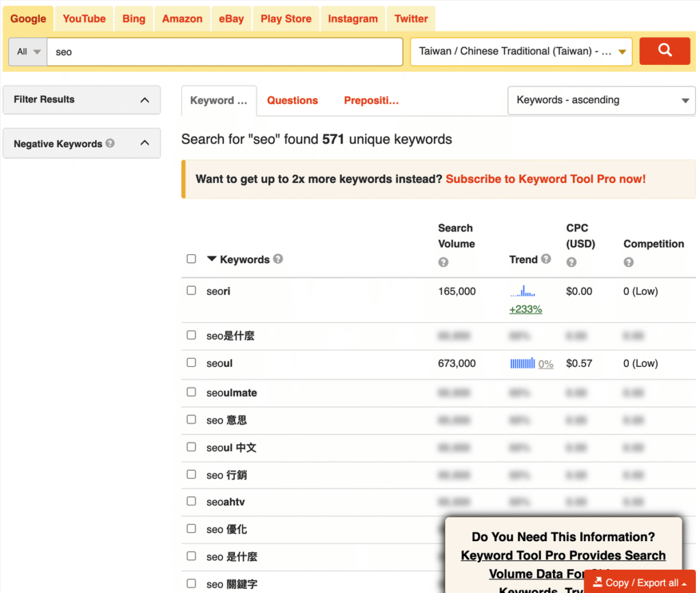Viewport: 700px width, 593px height.
Task: Switch to the Amazon tab
Action: (x=182, y=18)
